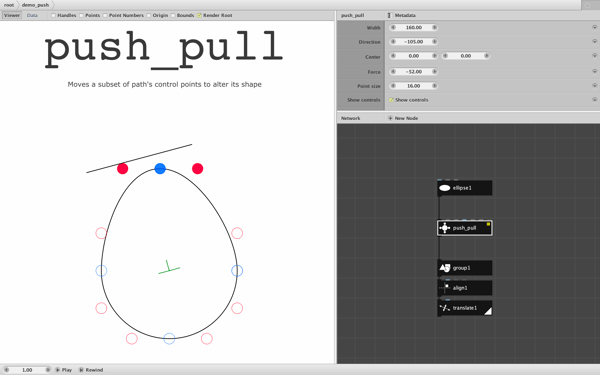This screenshot has width=600, height=375.
Task: Decrease Point size with left arrow
Action: 393,86
